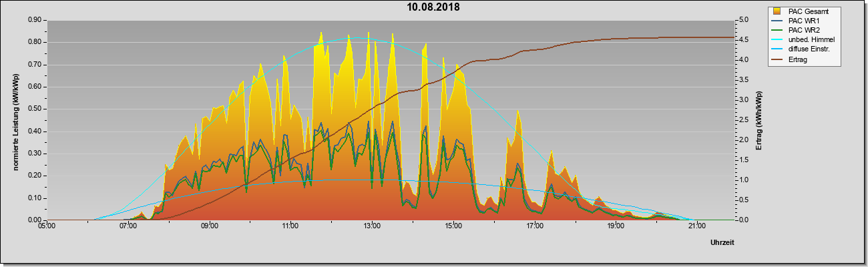Image resolution: width=868 pixels, height=267 pixels.
Task: Click the Ertrag (kWh/kWp) right axis title
Action: point(759,120)
